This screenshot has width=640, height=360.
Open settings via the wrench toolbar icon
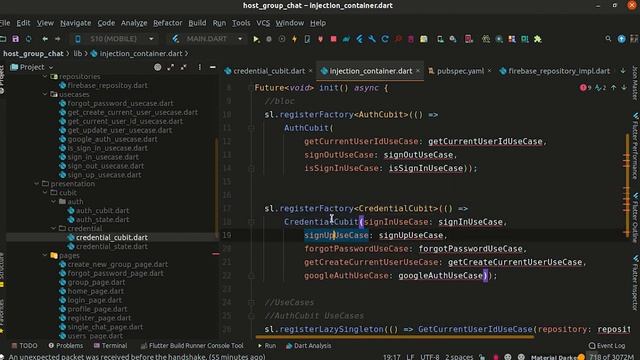[372, 39]
